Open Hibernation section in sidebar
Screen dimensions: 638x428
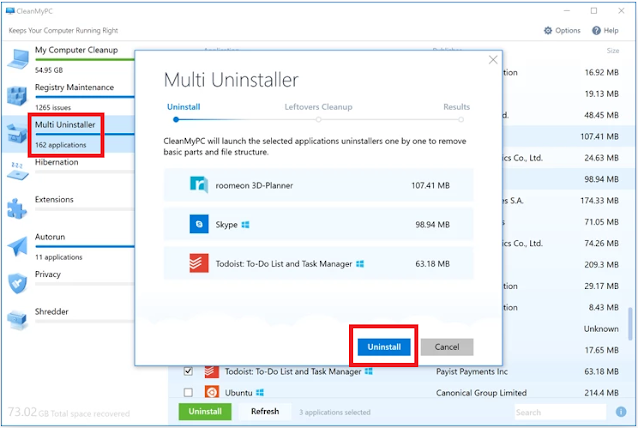pyautogui.click(x=57, y=162)
